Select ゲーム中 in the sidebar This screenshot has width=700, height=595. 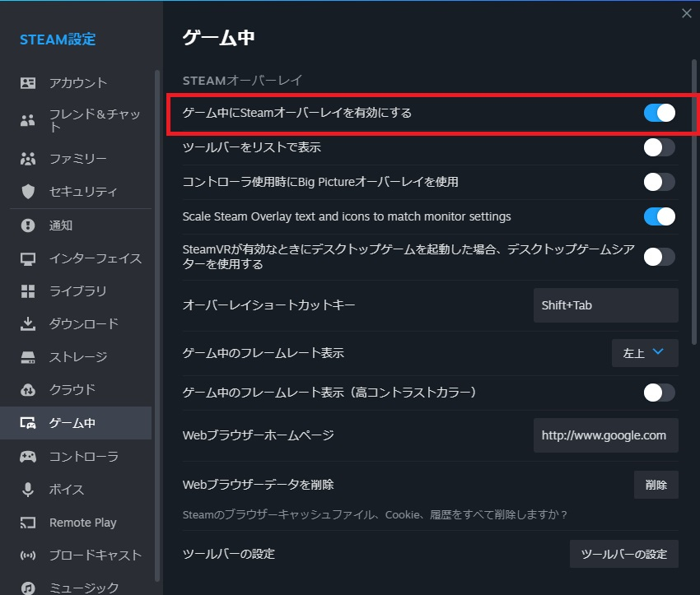[76, 423]
